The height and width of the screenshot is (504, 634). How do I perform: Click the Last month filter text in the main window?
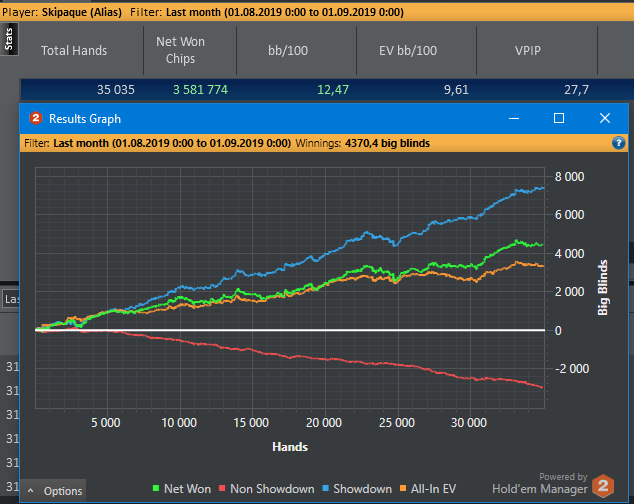(x=267, y=12)
